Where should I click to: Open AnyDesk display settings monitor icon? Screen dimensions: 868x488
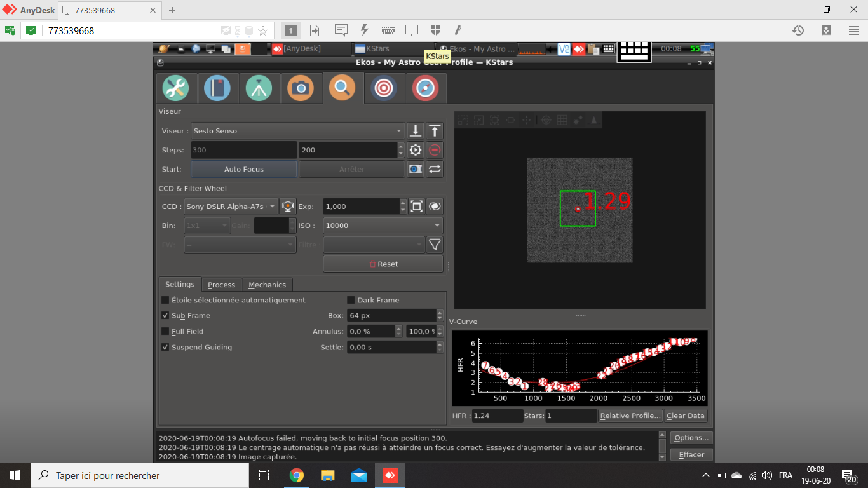point(412,30)
